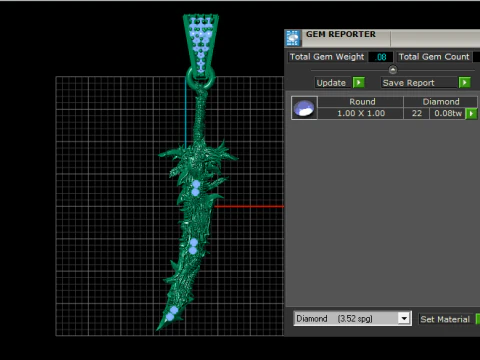Click the Save Report button
The width and height of the screenshot is (480, 360).
coord(419,83)
